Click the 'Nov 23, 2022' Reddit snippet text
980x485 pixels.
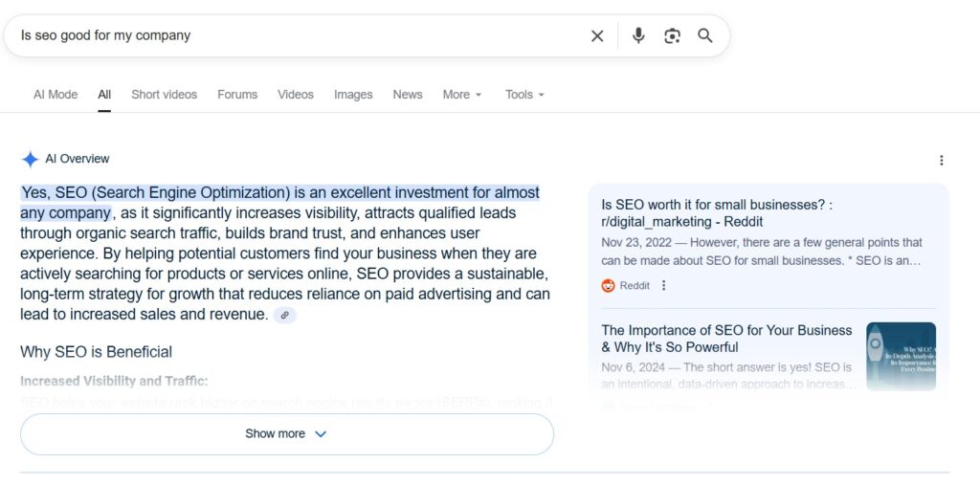[x=761, y=252]
